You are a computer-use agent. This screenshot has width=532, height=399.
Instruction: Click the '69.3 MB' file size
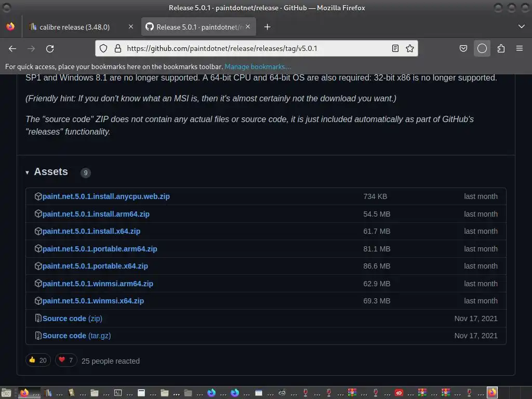pyautogui.click(x=377, y=301)
